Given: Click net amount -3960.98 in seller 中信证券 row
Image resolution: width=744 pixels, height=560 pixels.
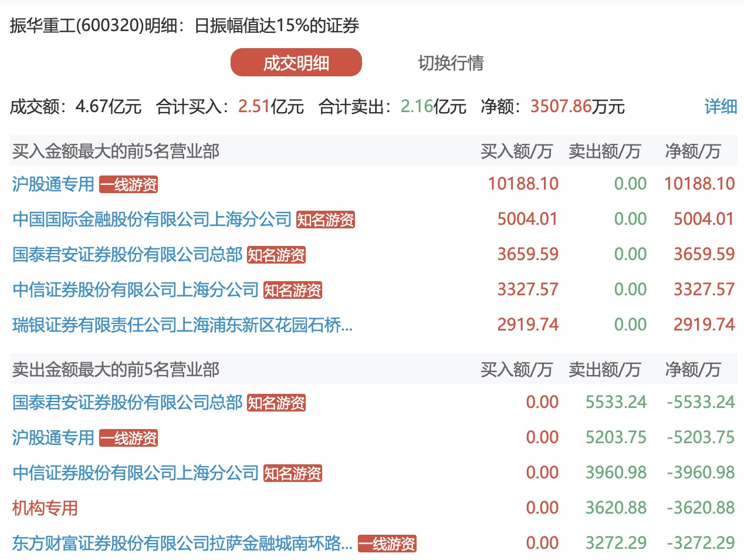Looking at the screenshot, I should click(x=701, y=473).
